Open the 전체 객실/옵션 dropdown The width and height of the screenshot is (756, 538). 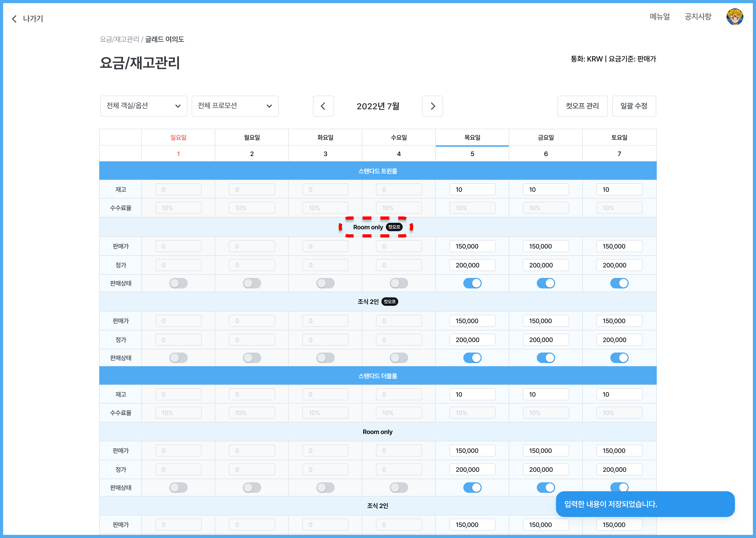(x=139, y=106)
